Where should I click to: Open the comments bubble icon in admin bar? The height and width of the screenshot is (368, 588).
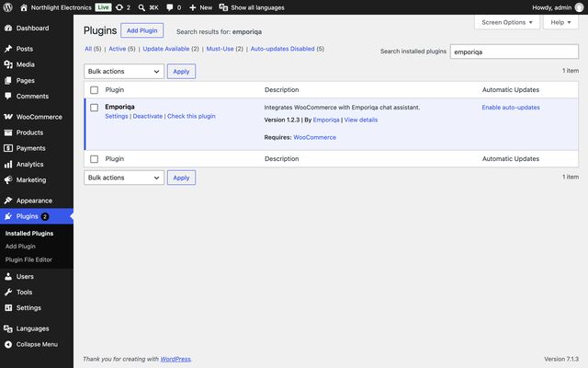[x=169, y=7]
